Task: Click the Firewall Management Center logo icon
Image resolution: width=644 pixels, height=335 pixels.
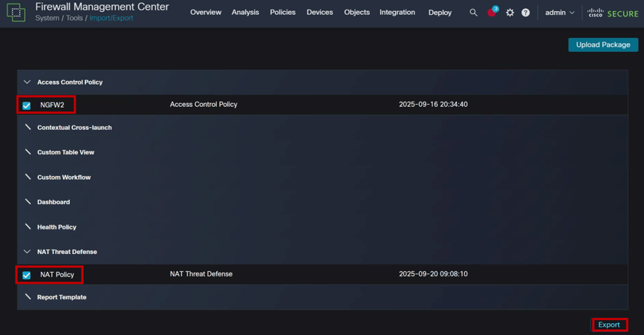Action: point(16,13)
